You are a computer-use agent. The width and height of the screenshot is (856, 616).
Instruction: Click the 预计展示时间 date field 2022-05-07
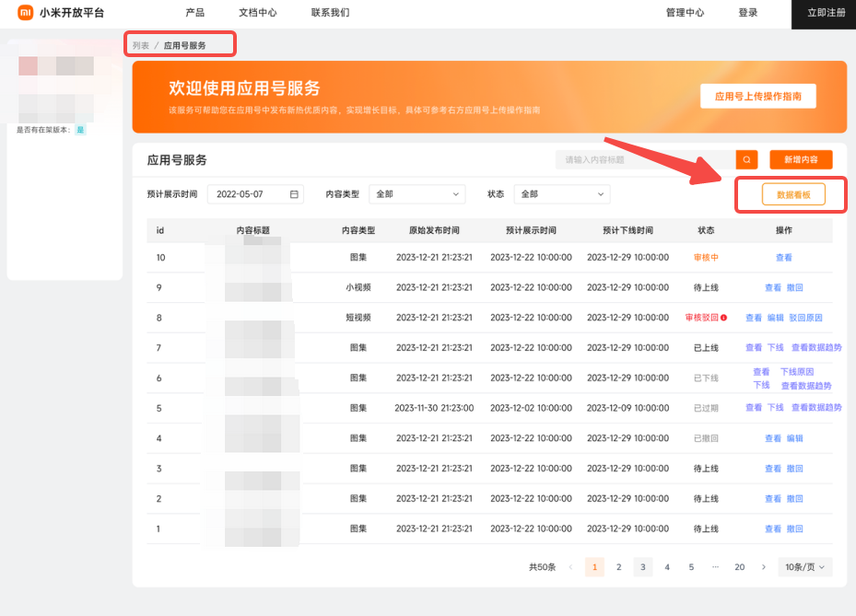pos(255,194)
